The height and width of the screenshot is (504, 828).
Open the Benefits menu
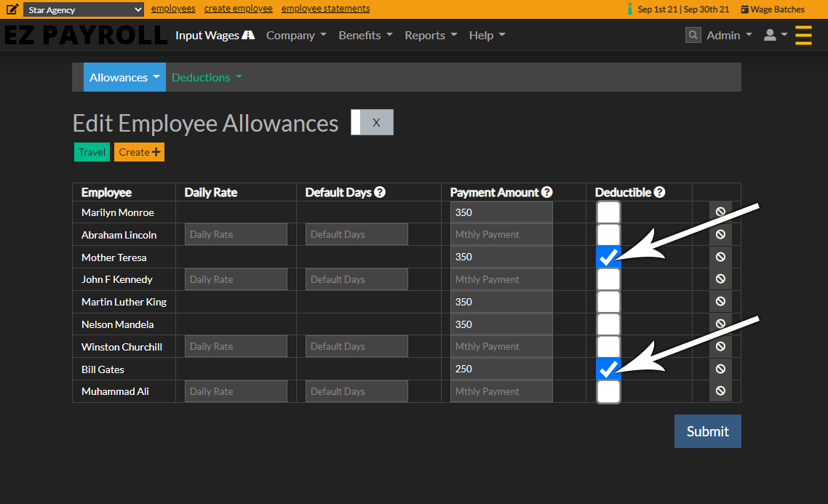point(365,35)
